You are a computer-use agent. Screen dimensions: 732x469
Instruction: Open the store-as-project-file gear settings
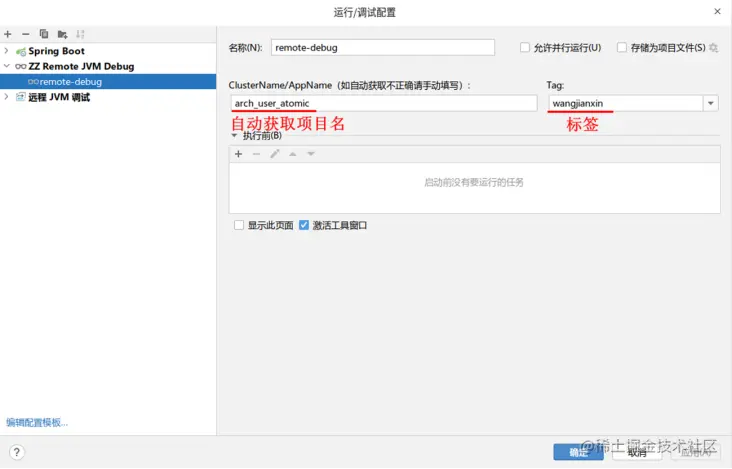713,48
